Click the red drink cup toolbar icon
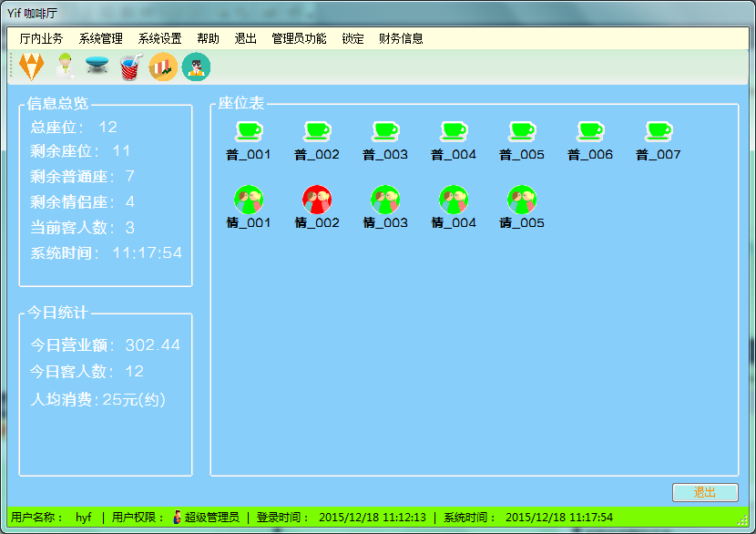 tap(130, 67)
